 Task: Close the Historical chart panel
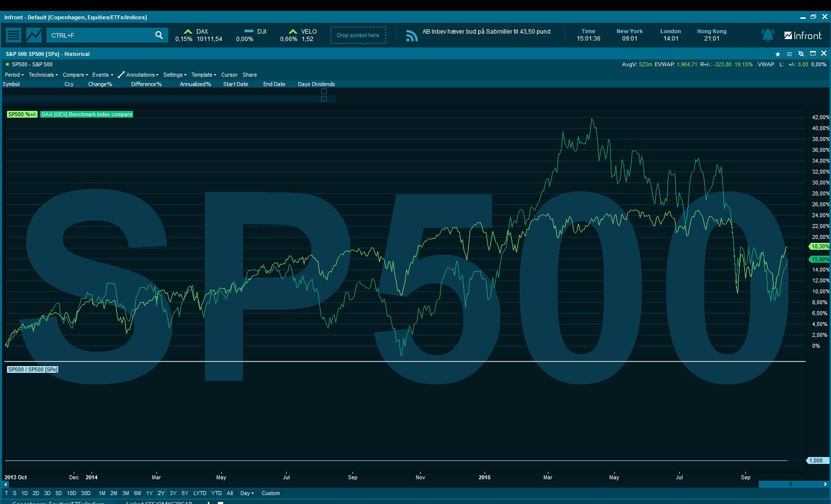click(824, 53)
